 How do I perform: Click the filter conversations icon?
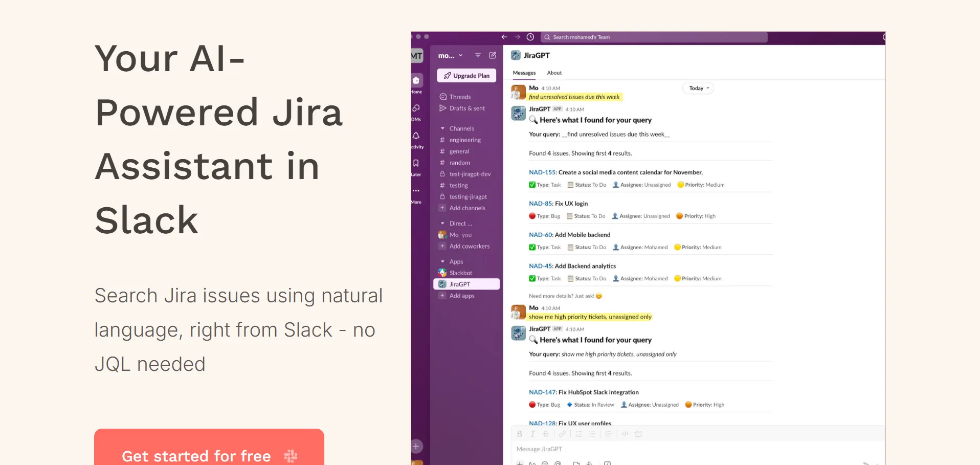click(478, 55)
